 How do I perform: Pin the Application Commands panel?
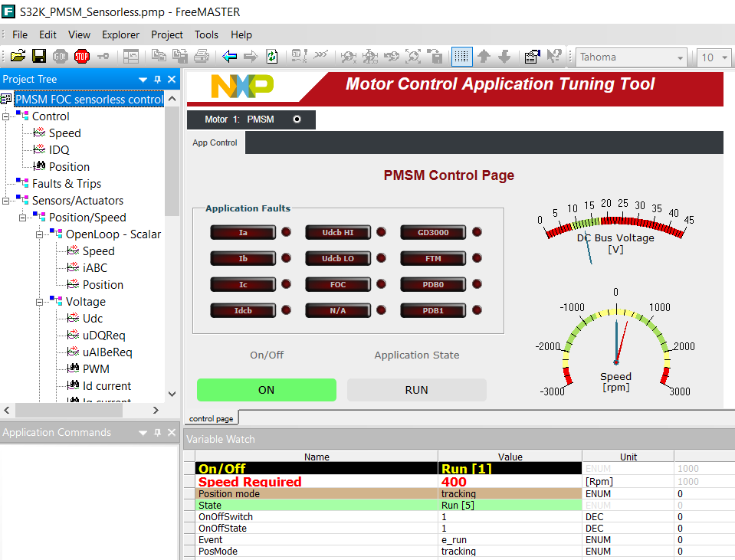pos(158,433)
